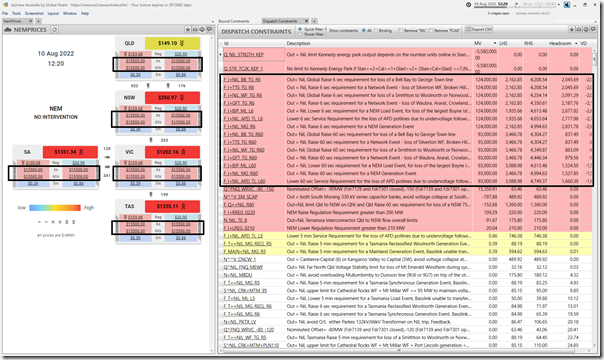
Task: Select the Binding constraints radio button
Action: [376, 30]
